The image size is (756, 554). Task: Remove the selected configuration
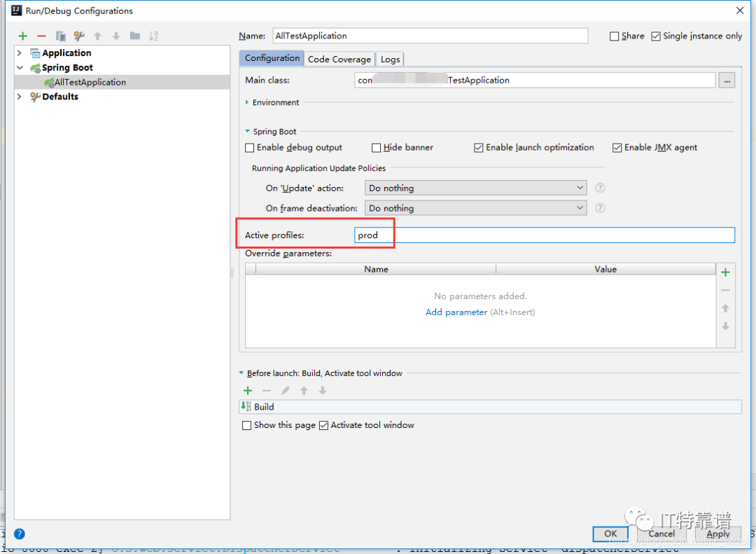41,36
